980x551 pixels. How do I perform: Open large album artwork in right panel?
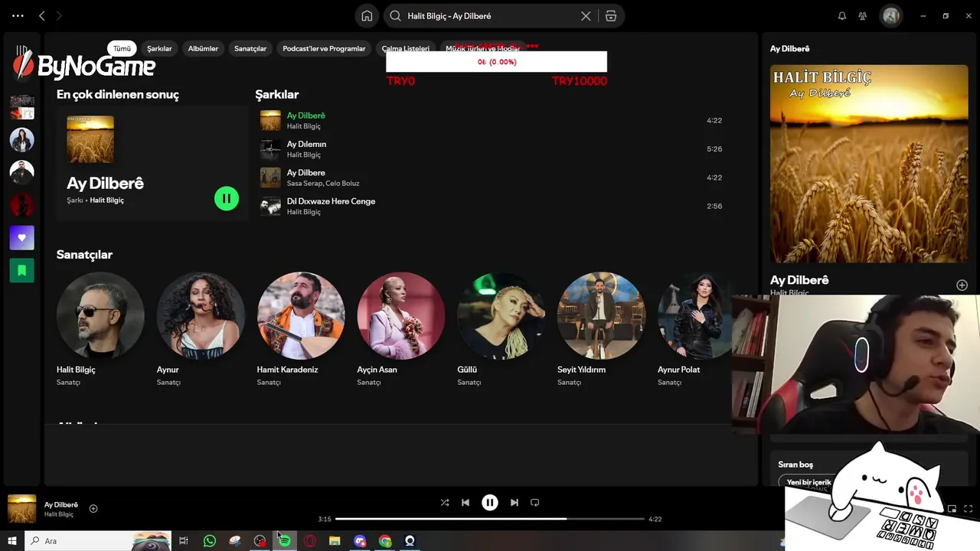click(869, 164)
